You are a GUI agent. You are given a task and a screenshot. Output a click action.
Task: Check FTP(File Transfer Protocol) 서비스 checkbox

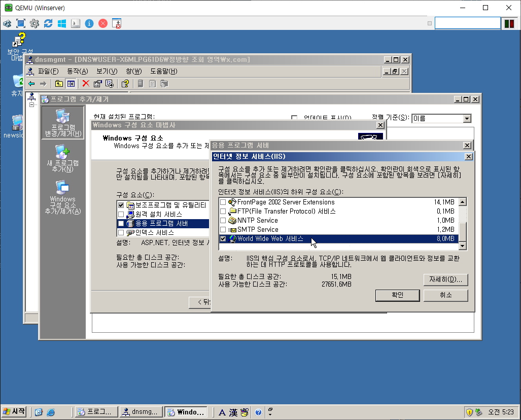[223, 212]
